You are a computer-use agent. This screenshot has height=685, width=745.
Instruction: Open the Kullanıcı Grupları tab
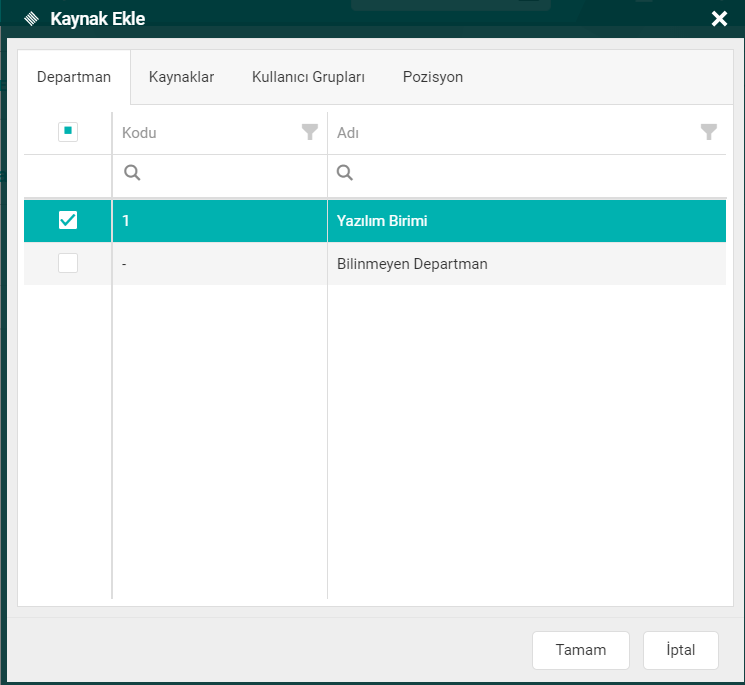[x=308, y=77]
